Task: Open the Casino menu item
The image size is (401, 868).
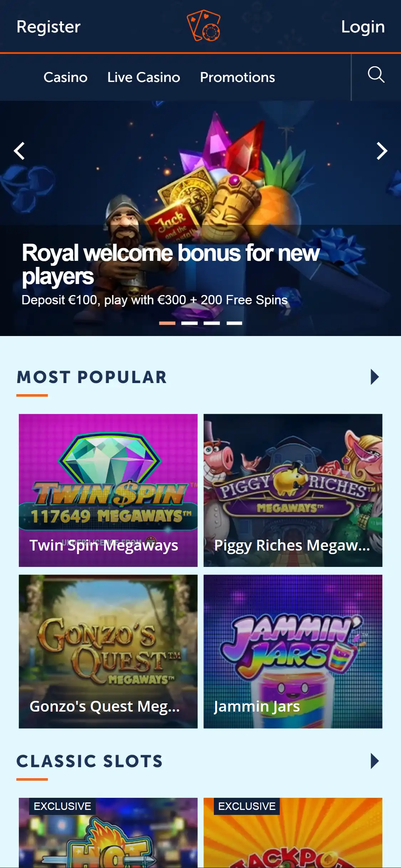Action: pyautogui.click(x=66, y=77)
